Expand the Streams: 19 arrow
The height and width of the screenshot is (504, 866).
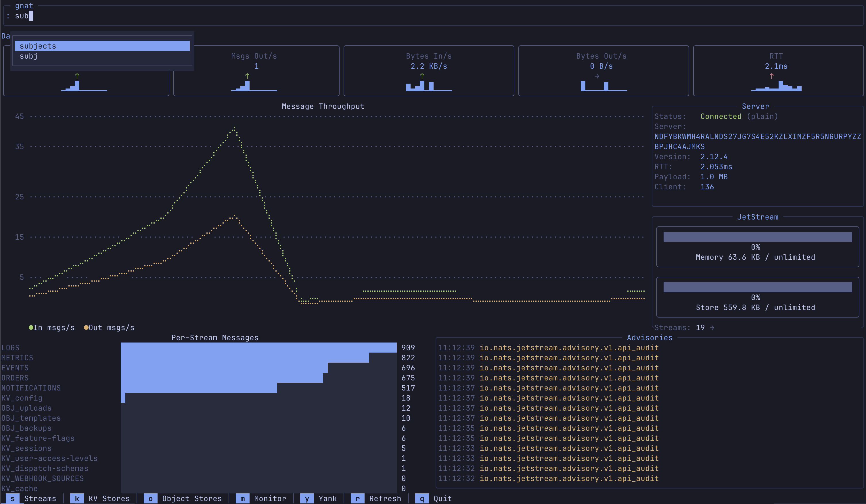pyautogui.click(x=711, y=327)
